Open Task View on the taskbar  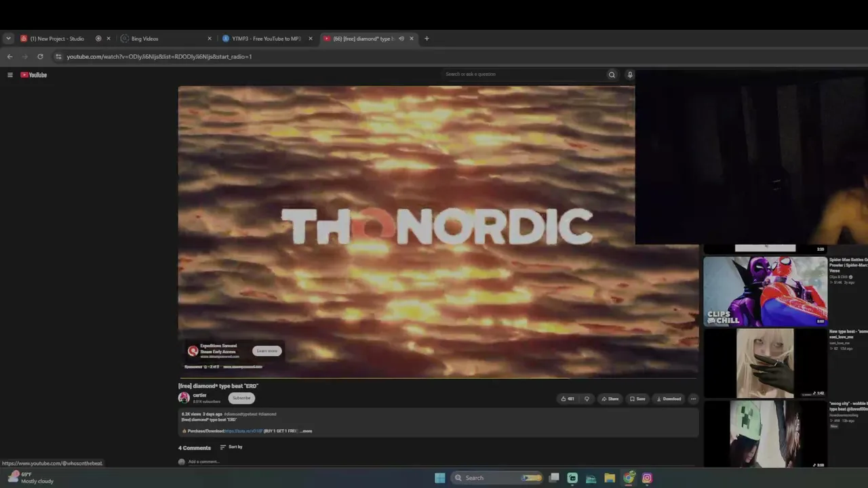(554, 478)
